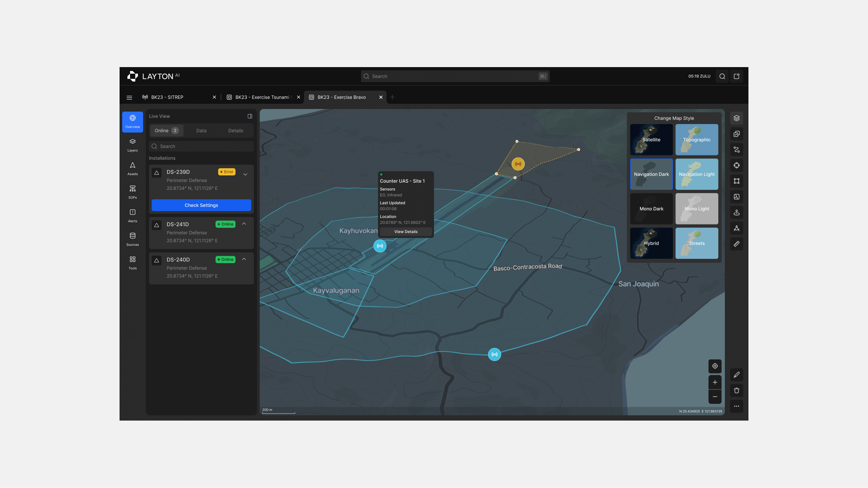
Task: Click the Layton AI logo
Action: (x=153, y=77)
